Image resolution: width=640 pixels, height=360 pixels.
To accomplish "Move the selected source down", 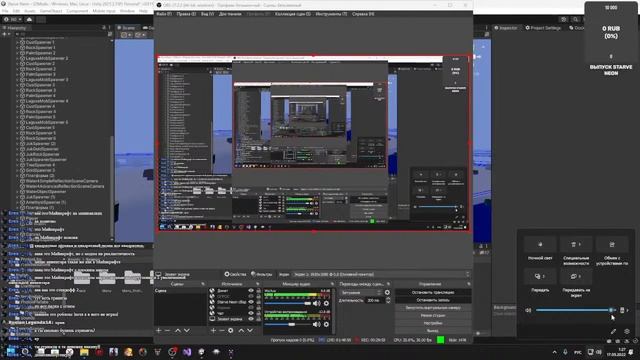I will 250,330.
